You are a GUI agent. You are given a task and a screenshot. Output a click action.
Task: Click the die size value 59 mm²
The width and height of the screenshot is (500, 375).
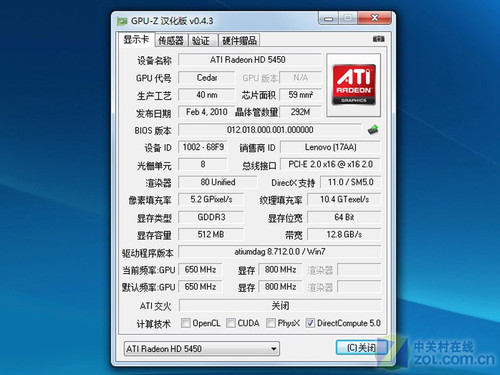coord(300,95)
